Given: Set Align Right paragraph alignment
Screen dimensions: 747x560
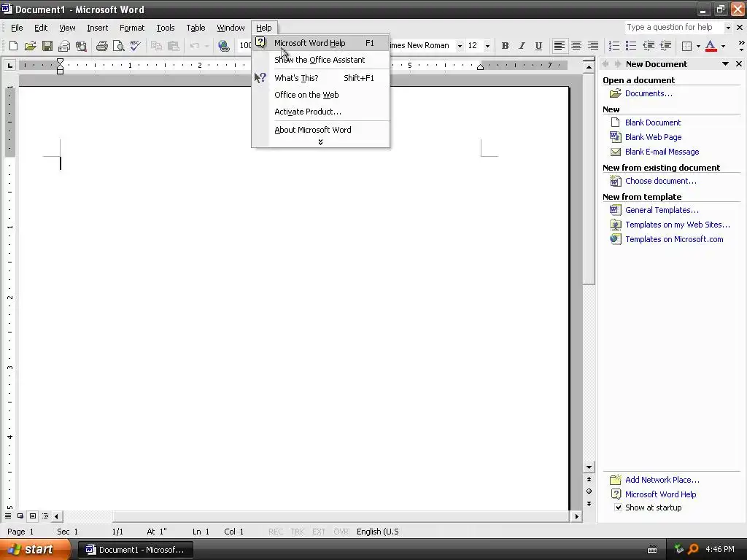Looking at the screenshot, I should pos(592,46).
